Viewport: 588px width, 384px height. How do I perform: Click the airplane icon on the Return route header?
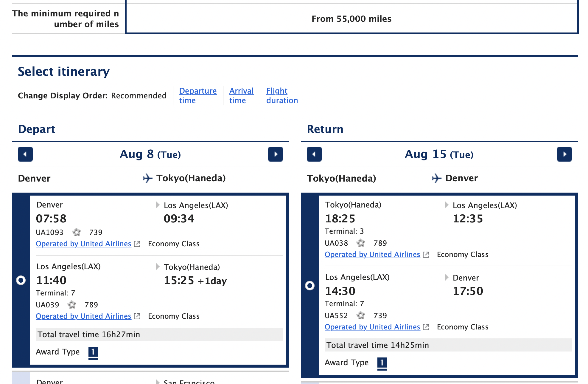(x=436, y=178)
